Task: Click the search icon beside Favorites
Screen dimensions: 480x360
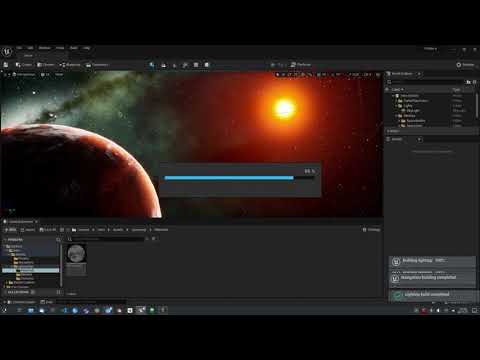Action: [x=58, y=240]
